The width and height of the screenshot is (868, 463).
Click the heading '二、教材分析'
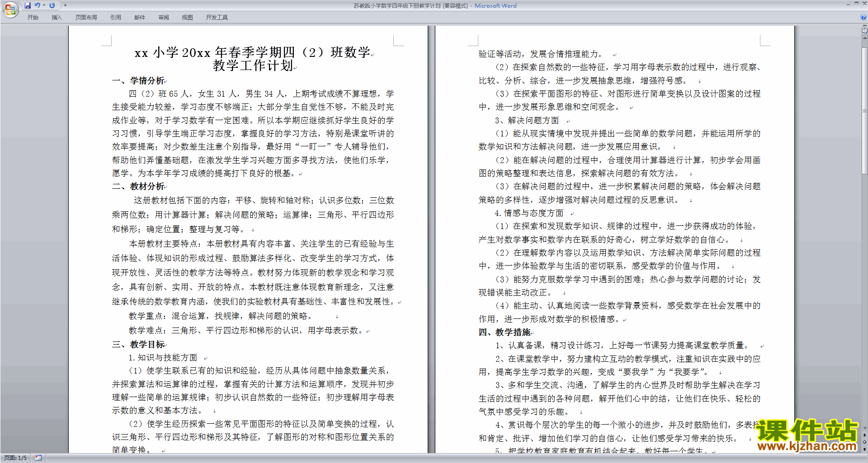pos(138,186)
